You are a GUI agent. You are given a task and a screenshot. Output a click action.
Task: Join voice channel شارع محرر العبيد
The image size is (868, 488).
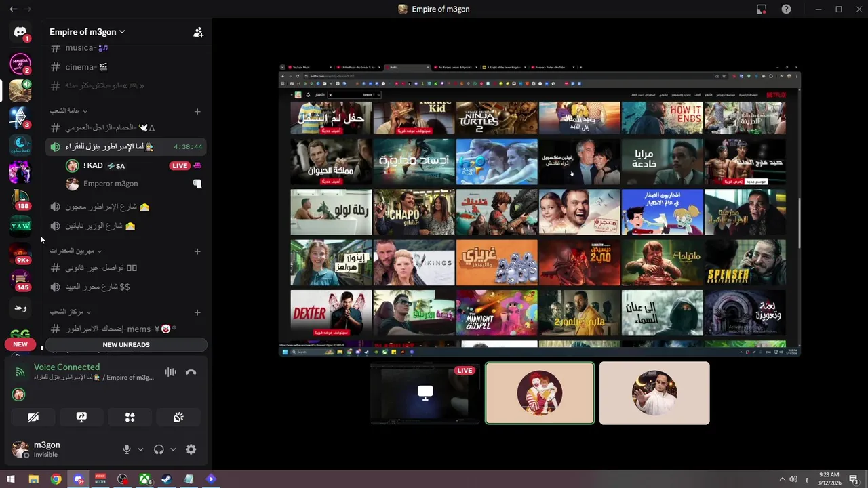point(125,287)
